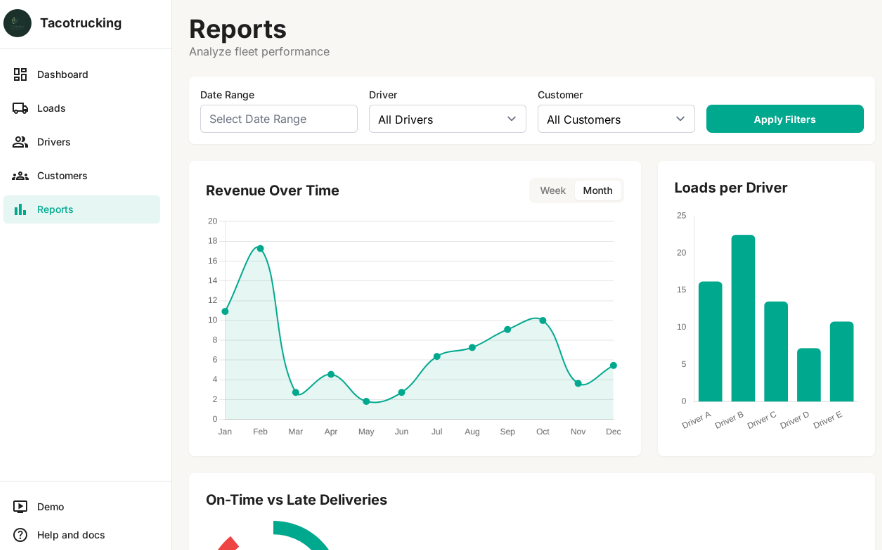Click the Feb data point on revenue chart
Image resolution: width=882 pixels, height=550 pixels.
pyautogui.click(x=260, y=248)
